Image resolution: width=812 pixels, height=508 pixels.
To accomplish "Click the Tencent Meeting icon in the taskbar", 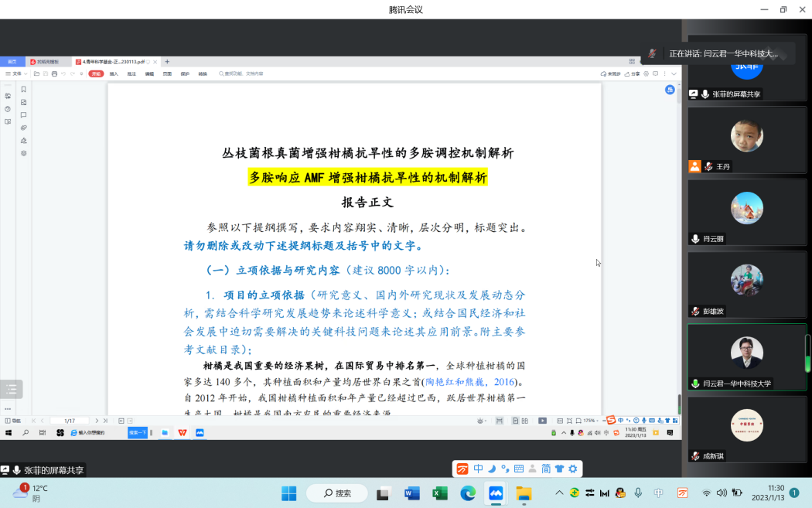I will coord(496,493).
